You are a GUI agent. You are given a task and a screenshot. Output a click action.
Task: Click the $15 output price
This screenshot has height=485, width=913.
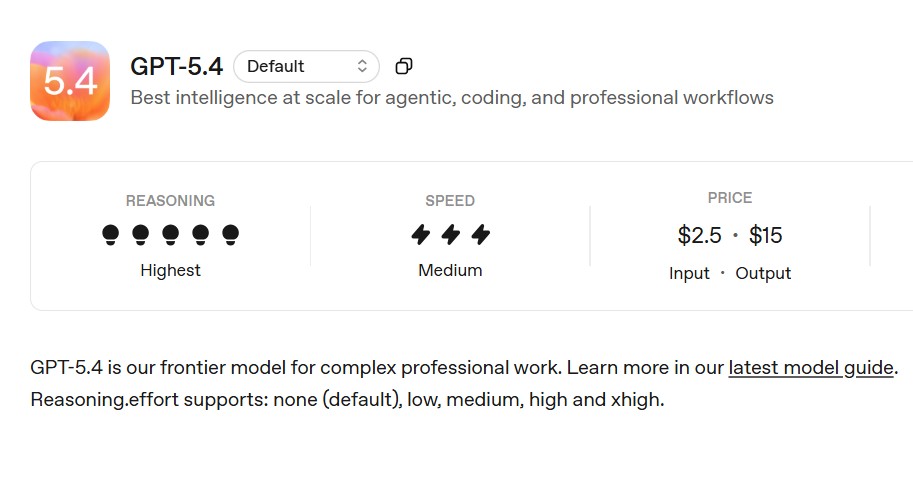pos(766,236)
